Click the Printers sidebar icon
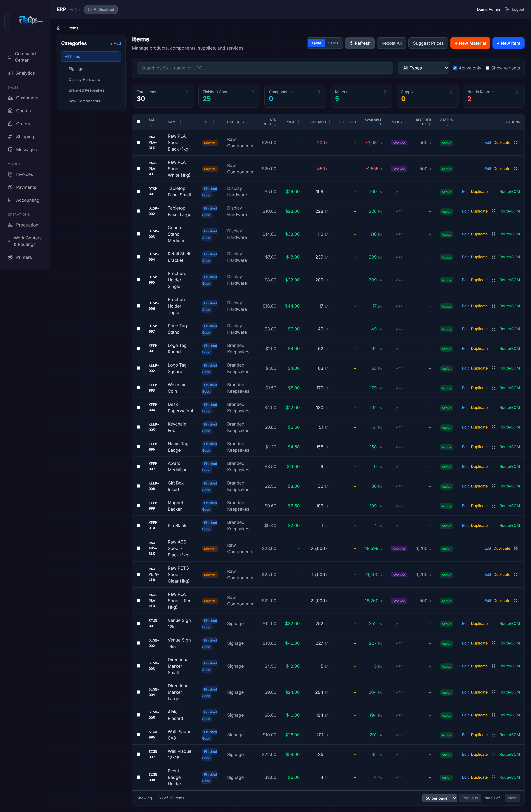 pos(10,257)
